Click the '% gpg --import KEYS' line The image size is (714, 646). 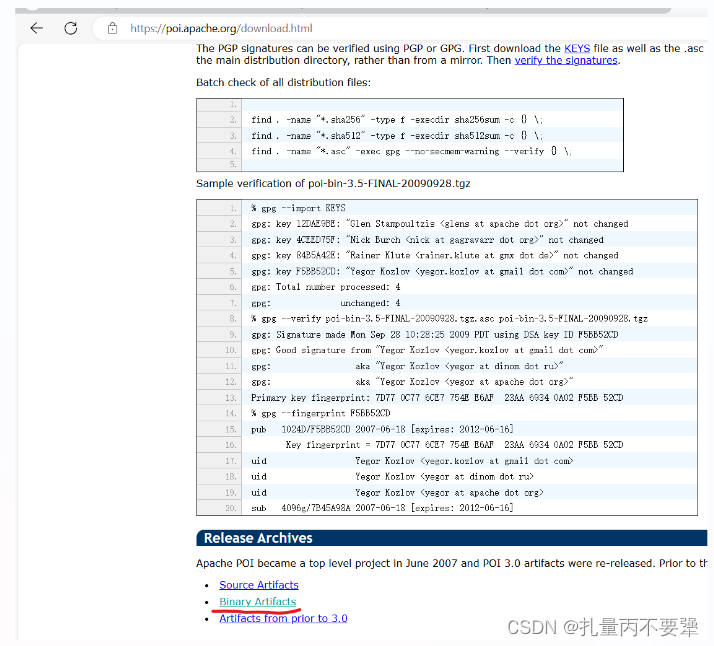pos(298,208)
